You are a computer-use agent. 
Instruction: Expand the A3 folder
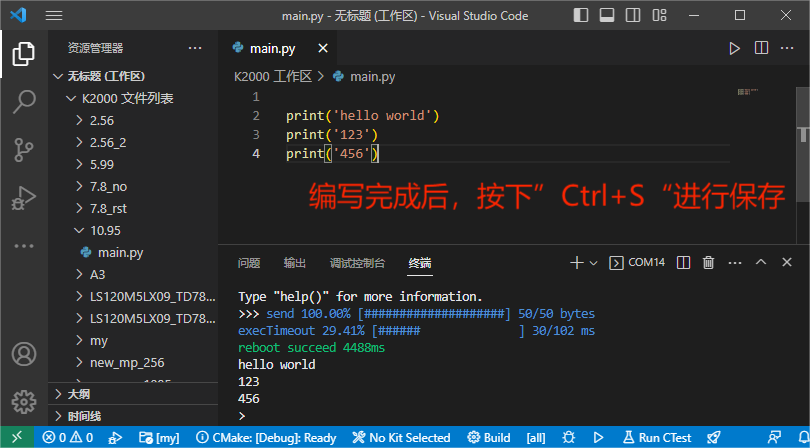[x=133, y=274]
